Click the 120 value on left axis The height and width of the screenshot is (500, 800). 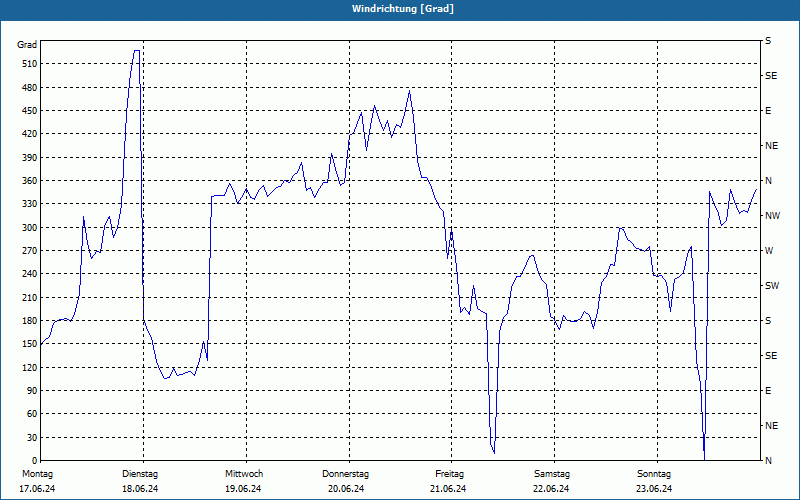(x=30, y=367)
